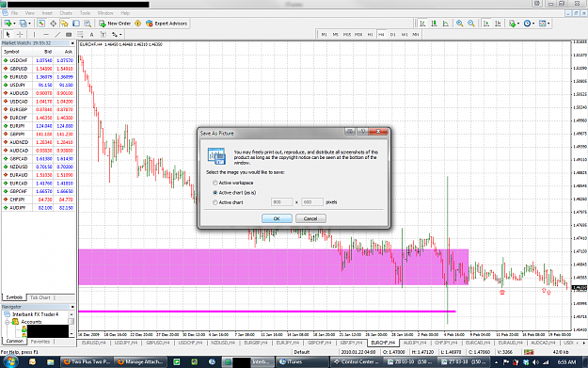Image resolution: width=588 pixels, height=368 pixels.
Task: Click the zoom in magnifier icon
Action: [460, 24]
